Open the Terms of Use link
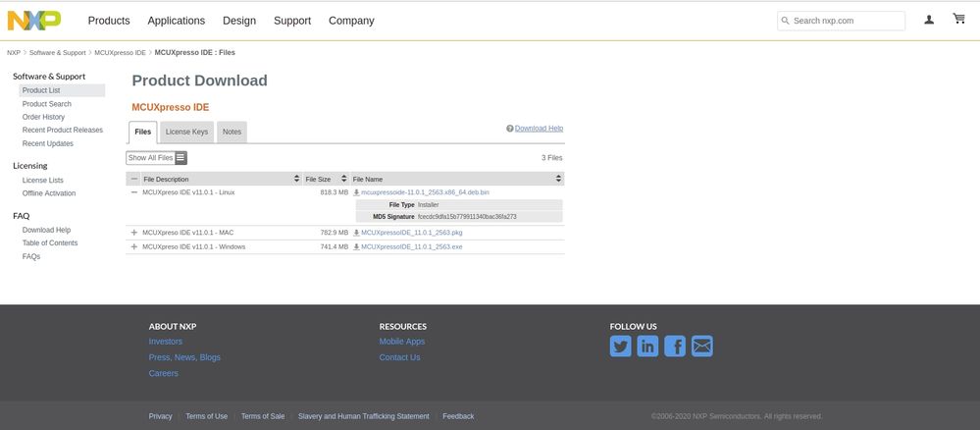This screenshot has width=980, height=430. [x=207, y=416]
